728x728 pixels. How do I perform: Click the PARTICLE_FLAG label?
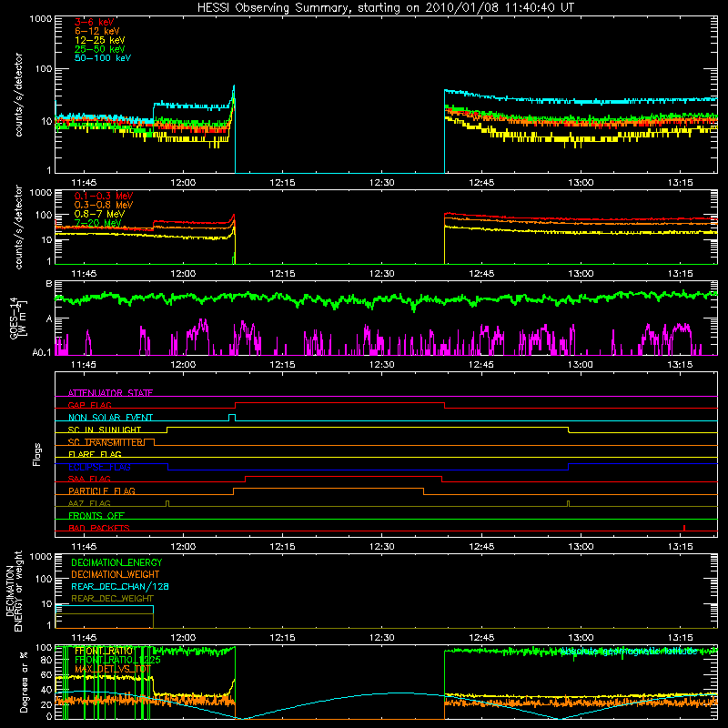(102, 490)
